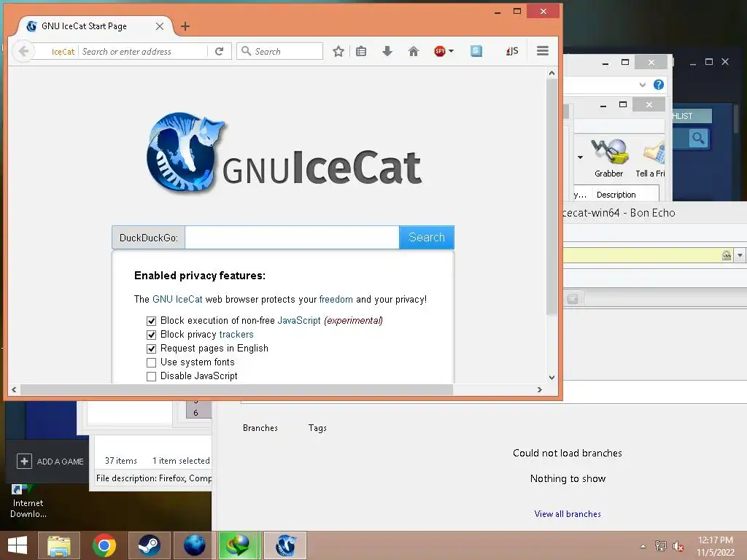Click the muted volume tray icon

click(678, 545)
